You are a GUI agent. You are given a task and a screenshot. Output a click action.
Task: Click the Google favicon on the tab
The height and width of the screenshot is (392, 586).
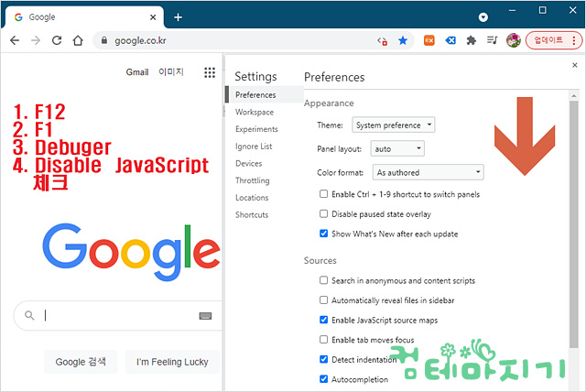pyautogui.click(x=18, y=17)
